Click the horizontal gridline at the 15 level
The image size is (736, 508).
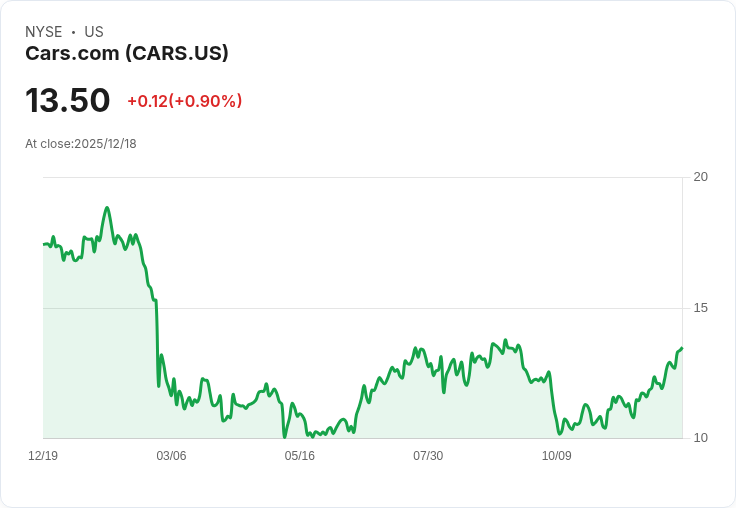coord(400,308)
